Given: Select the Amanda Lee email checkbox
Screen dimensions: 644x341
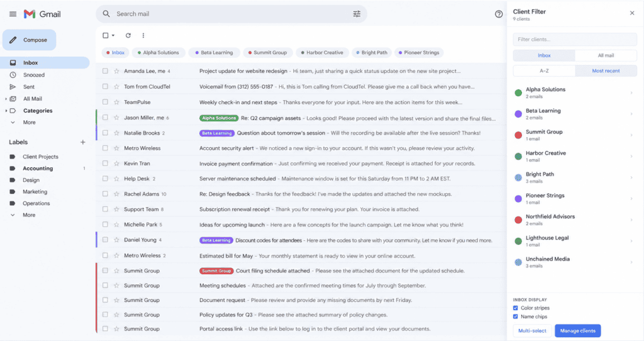Looking at the screenshot, I should coord(105,71).
